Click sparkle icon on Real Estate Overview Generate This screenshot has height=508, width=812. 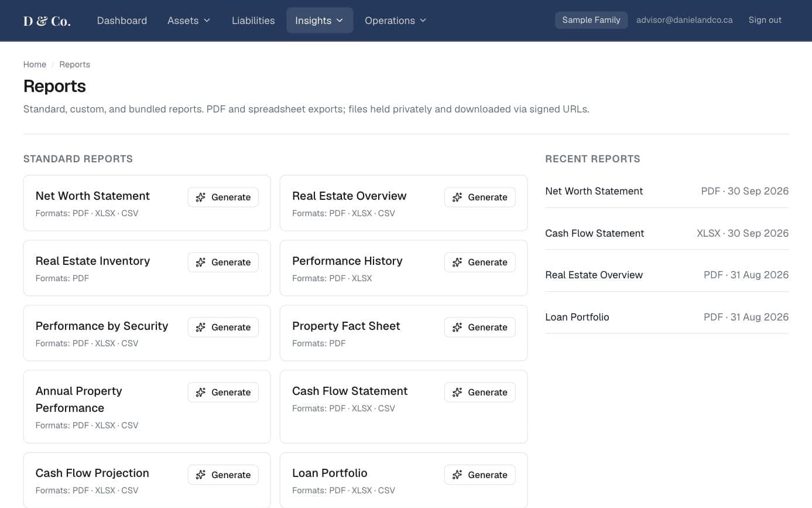(457, 197)
